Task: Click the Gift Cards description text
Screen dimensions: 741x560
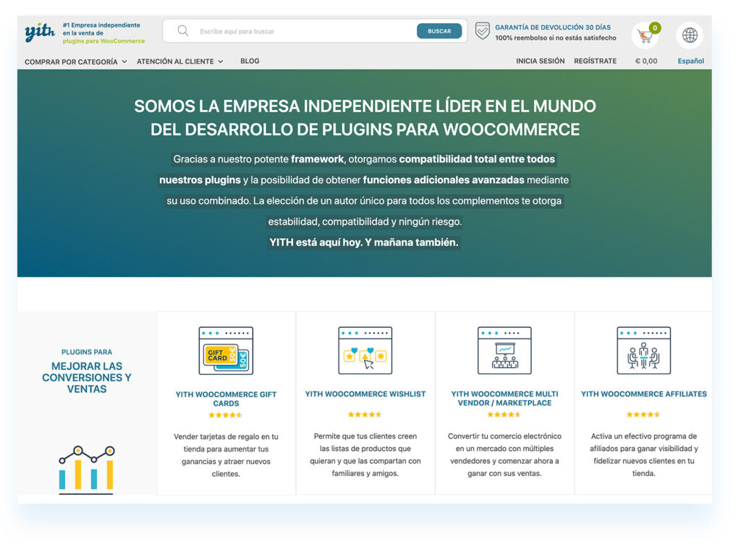Action: [x=226, y=455]
